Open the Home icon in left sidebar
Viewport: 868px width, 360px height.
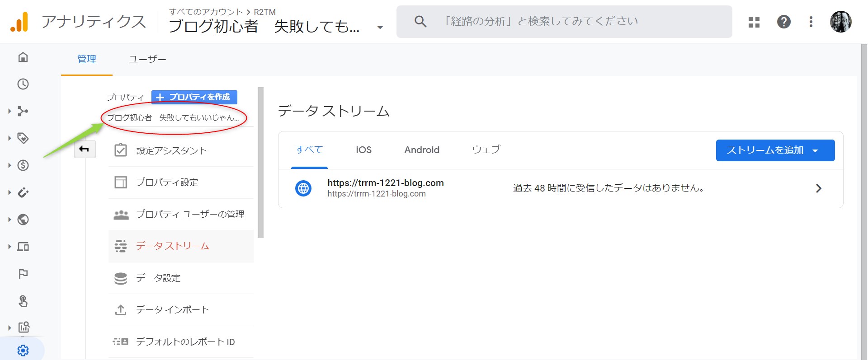23,57
